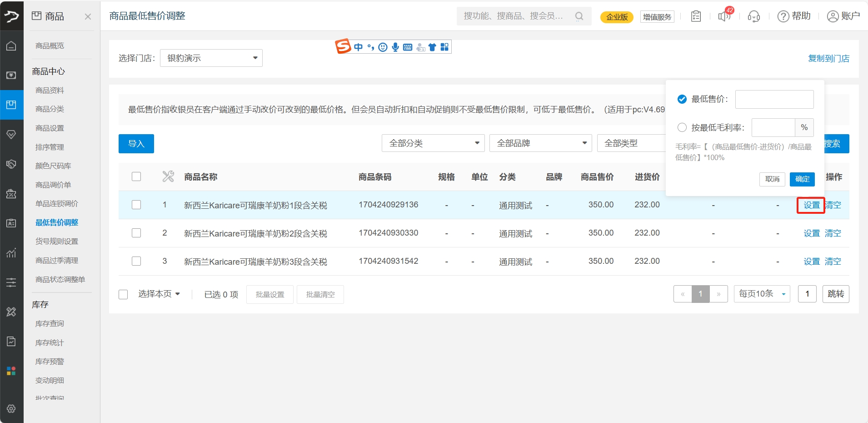Click the 最低毛利率 percentage input field
This screenshot has height=423, width=868.
coord(773,128)
